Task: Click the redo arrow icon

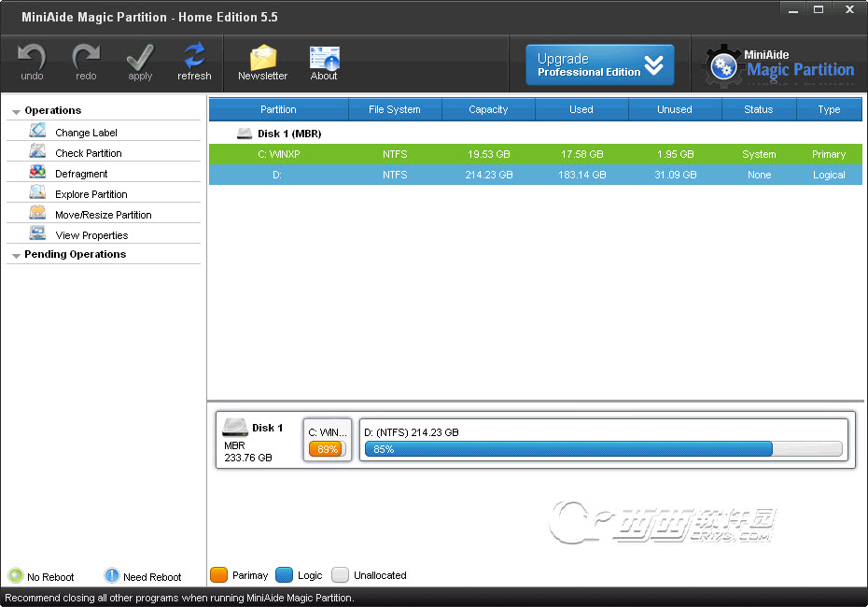Action: (86, 56)
